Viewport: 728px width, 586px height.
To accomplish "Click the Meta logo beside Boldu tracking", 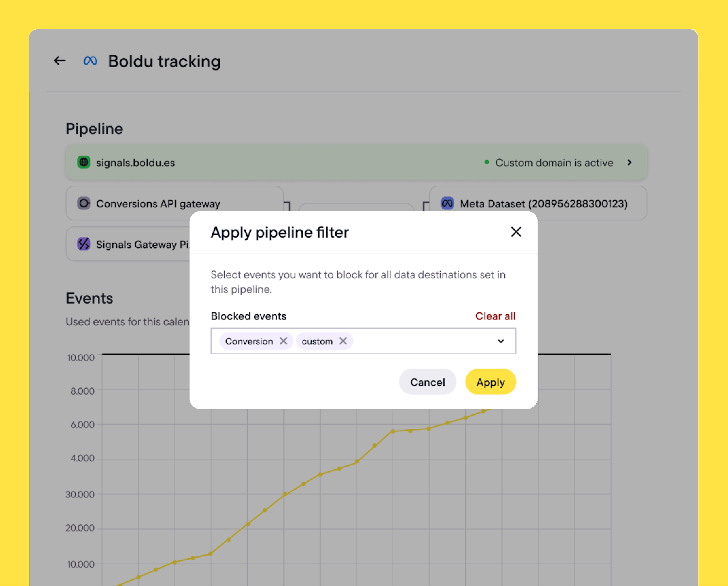I will point(90,61).
